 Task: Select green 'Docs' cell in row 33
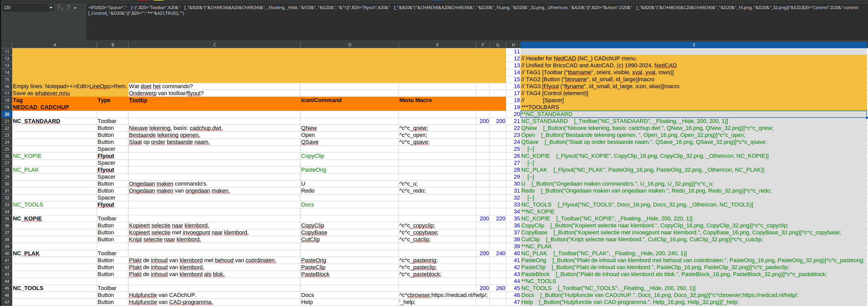coord(349,205)
